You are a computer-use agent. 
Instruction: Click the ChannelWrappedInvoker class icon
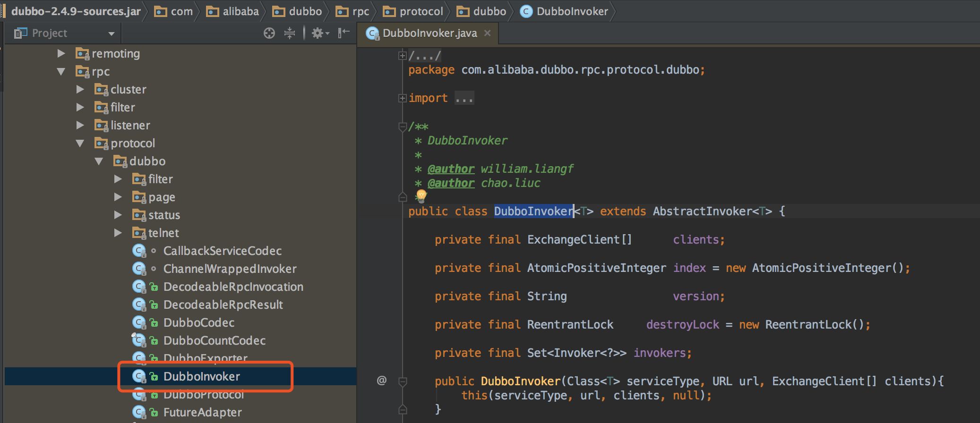click(x=139, y=269)
